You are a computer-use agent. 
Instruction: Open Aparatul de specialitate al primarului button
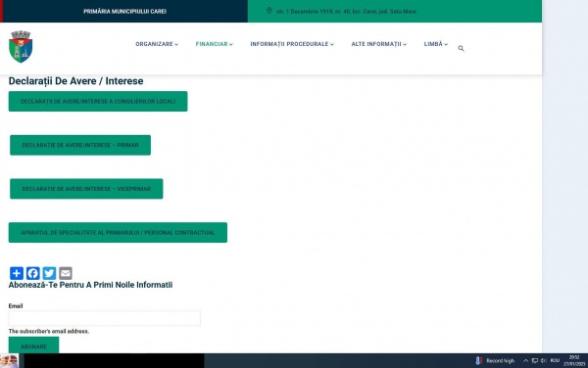click(118, 233)
